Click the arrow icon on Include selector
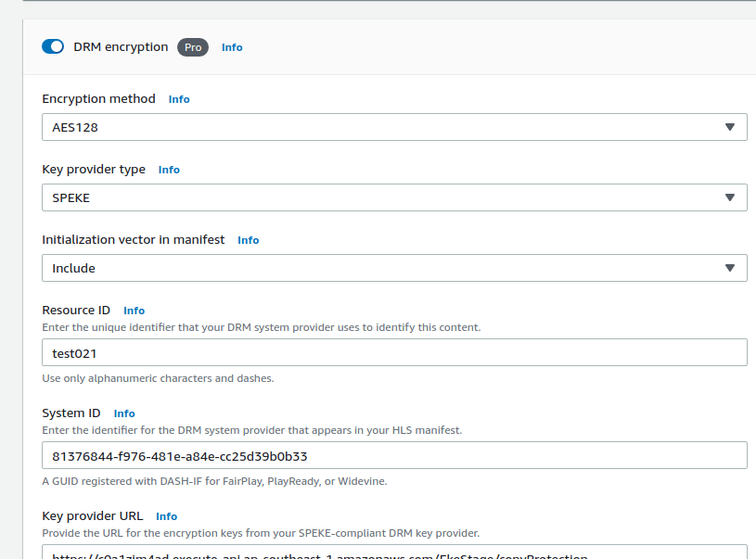The height and width of the screenshot is (559, 756). [729, 268]
